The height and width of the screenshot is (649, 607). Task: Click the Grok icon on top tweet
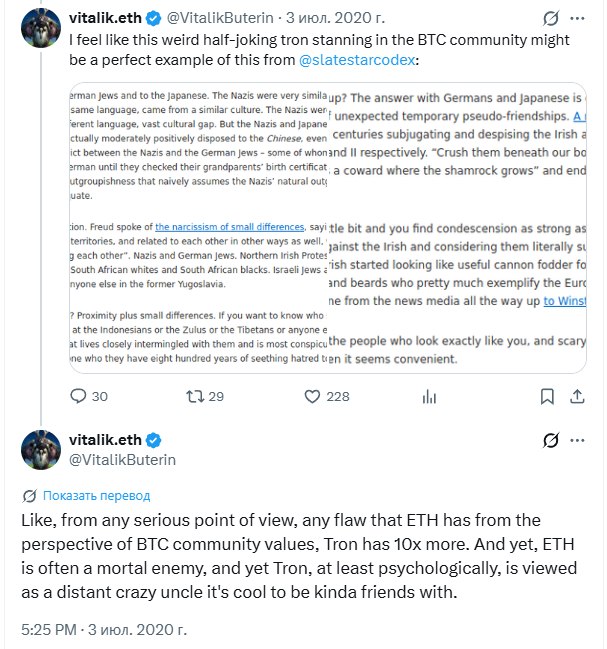551,18
